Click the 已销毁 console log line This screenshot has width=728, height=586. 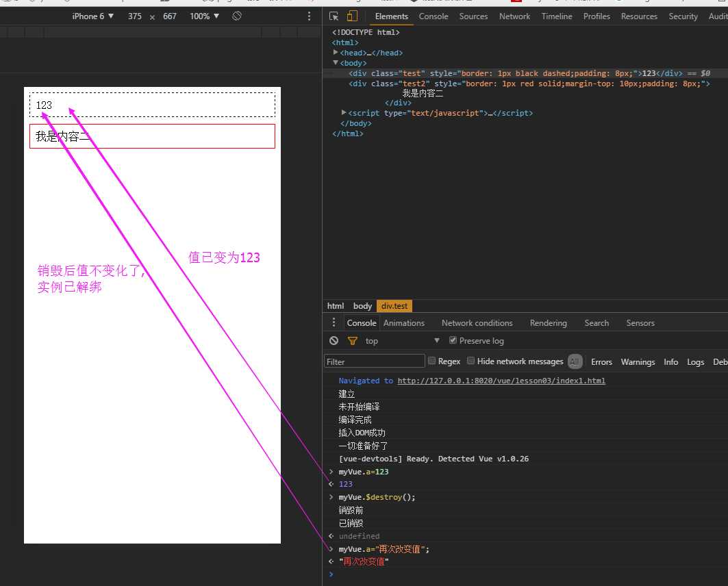click(351, 523)
